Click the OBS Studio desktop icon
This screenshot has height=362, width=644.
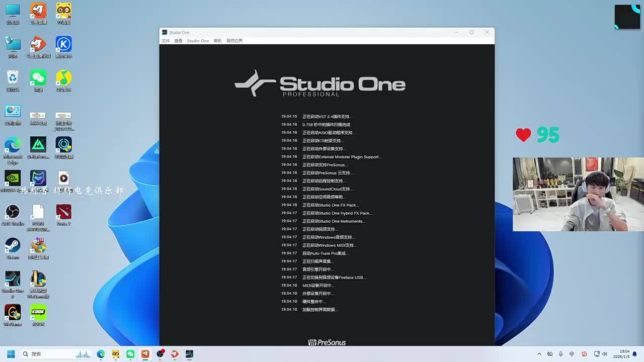pyautogui.click(x=13, y=212)
